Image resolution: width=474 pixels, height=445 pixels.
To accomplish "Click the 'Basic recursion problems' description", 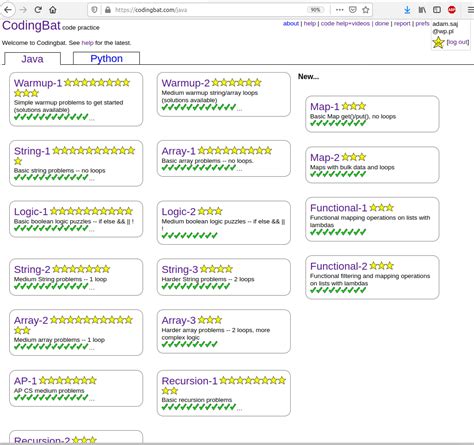I will (x=197, y=400).
